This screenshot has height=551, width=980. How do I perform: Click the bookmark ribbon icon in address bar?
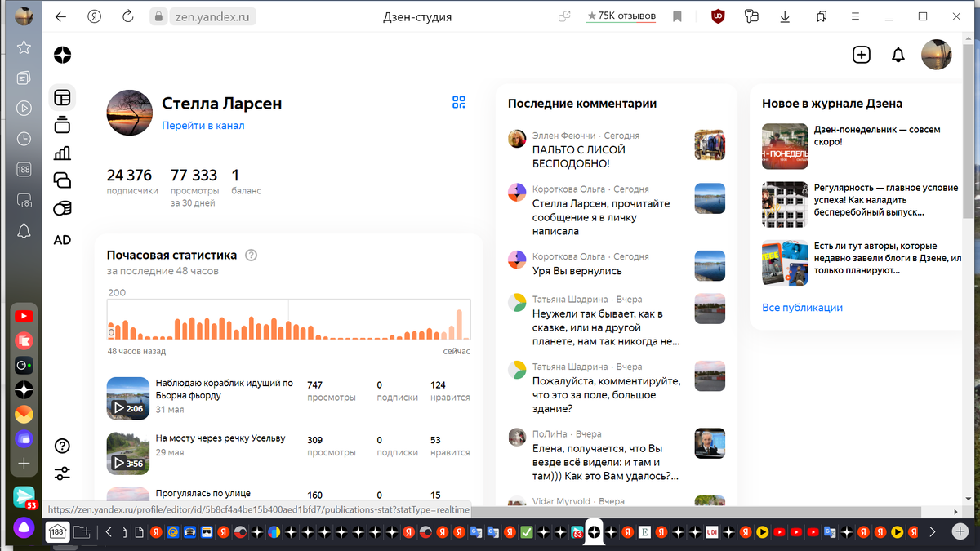click(677, 16)
